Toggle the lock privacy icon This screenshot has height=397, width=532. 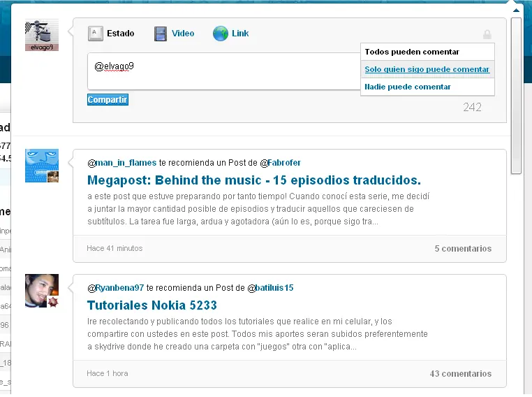click(x=487, y=34)
